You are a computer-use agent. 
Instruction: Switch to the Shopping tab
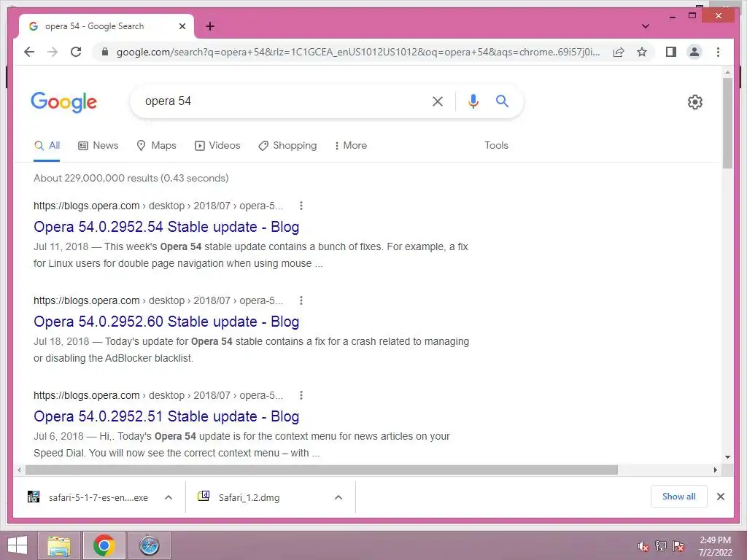click(287, 146)
